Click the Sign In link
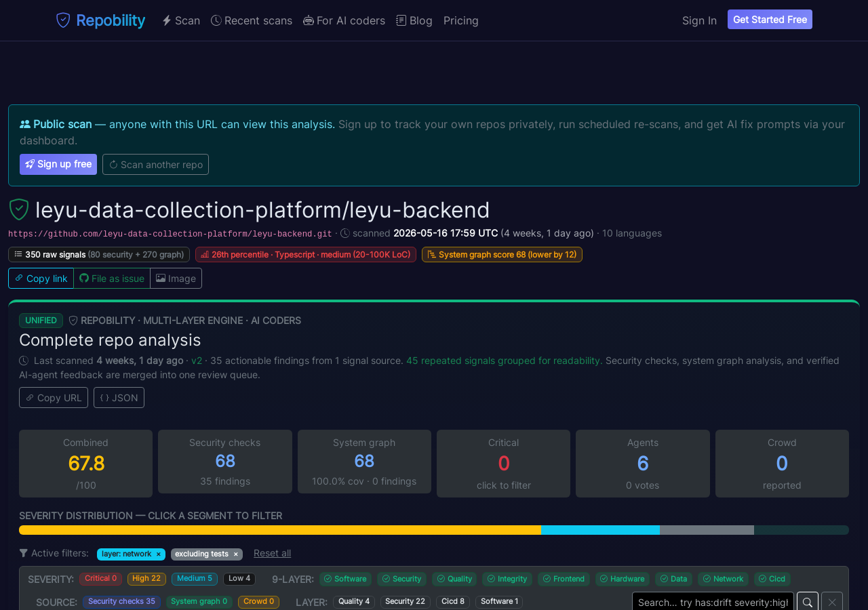The image size is (868, 610). tap(699, 20)
